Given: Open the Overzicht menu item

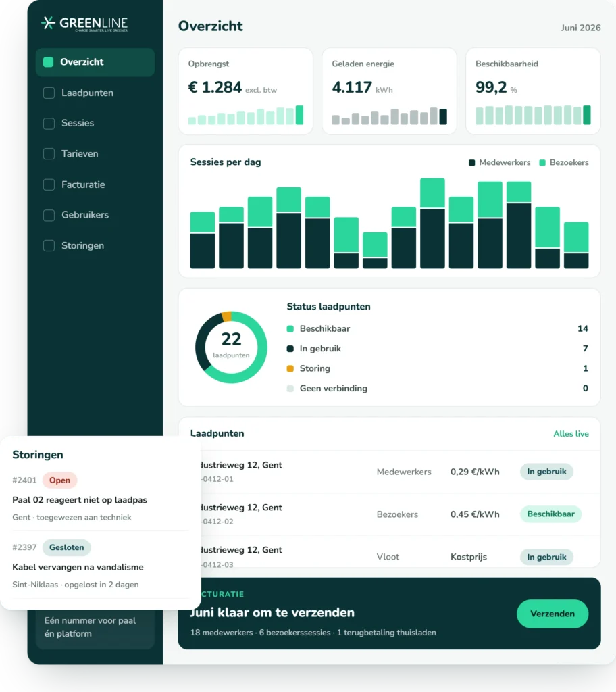Looking at the screenshot, I should pos(95,62).
